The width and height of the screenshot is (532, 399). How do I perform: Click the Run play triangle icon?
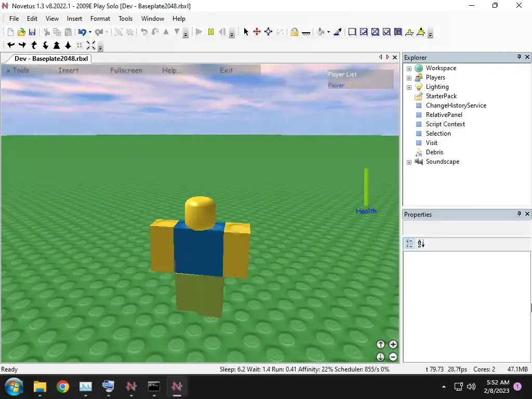[x=199, y=32]
